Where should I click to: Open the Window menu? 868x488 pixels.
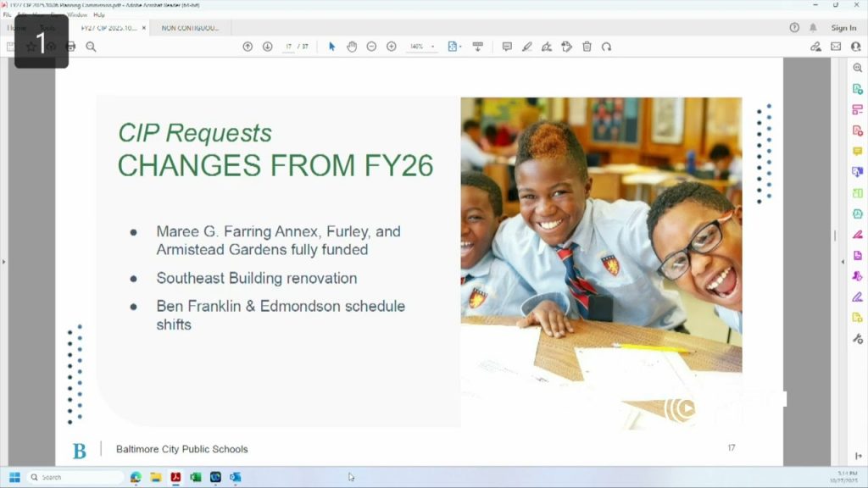tap(77, 15)
